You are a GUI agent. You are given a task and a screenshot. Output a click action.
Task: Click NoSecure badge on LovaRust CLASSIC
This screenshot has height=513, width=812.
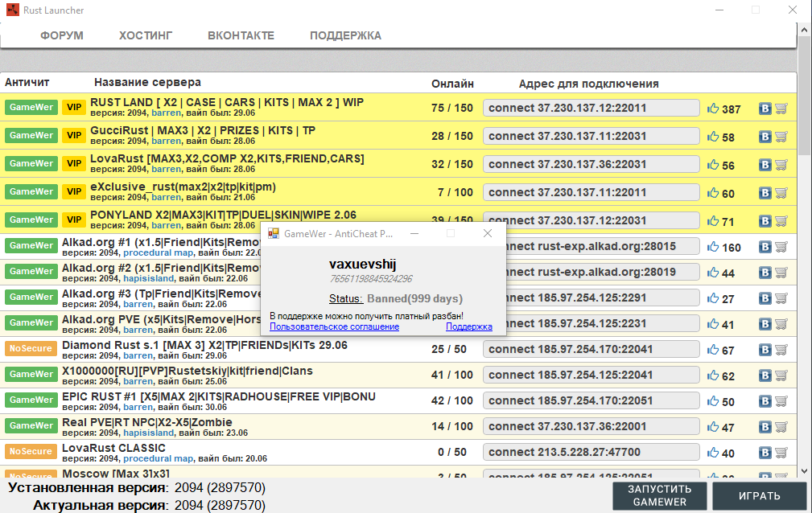pos(30,452)
